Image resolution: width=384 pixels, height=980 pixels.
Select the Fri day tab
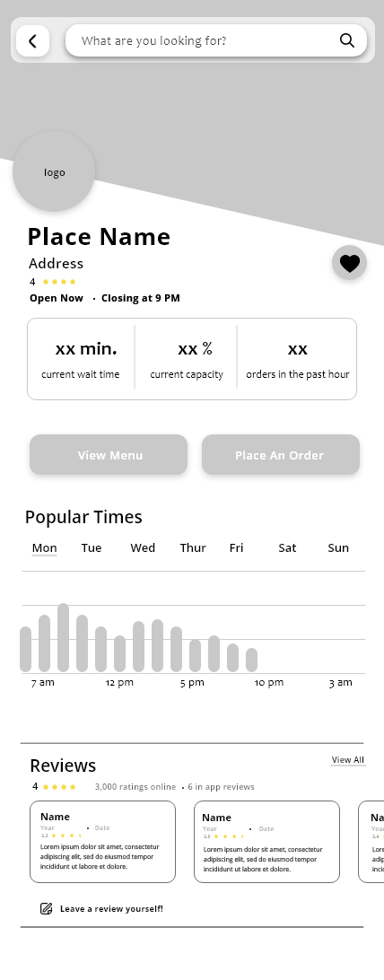236,547
